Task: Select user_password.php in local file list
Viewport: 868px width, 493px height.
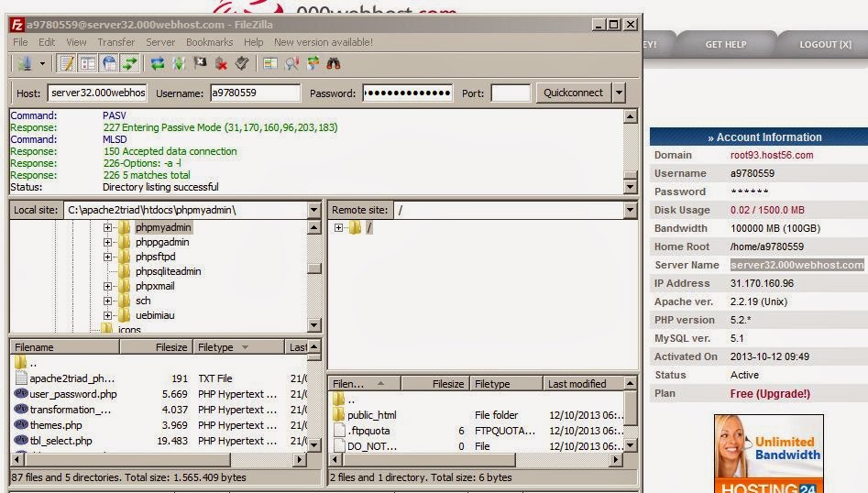Action: coord(73,394)
